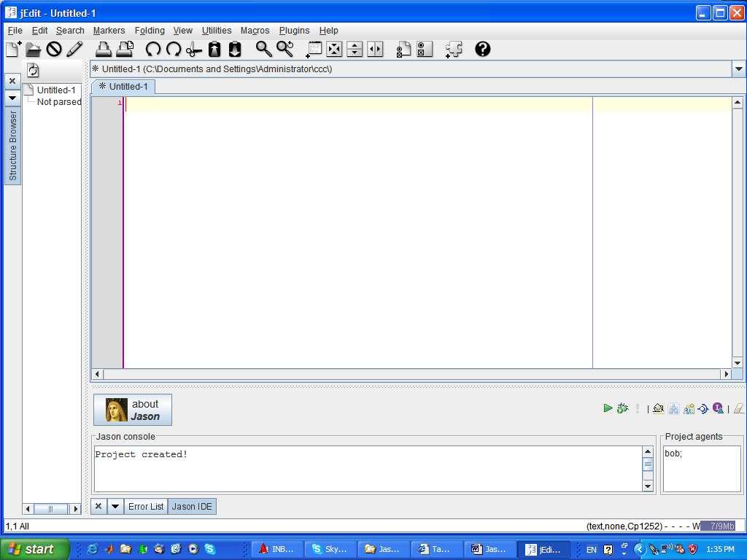Close the bottom docking area
Screen dimensions: 747x560
pos(98,506)
